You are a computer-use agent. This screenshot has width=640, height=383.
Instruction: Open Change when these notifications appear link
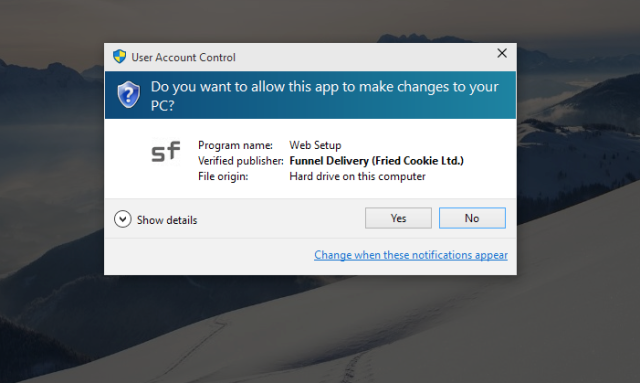point(411,255)
